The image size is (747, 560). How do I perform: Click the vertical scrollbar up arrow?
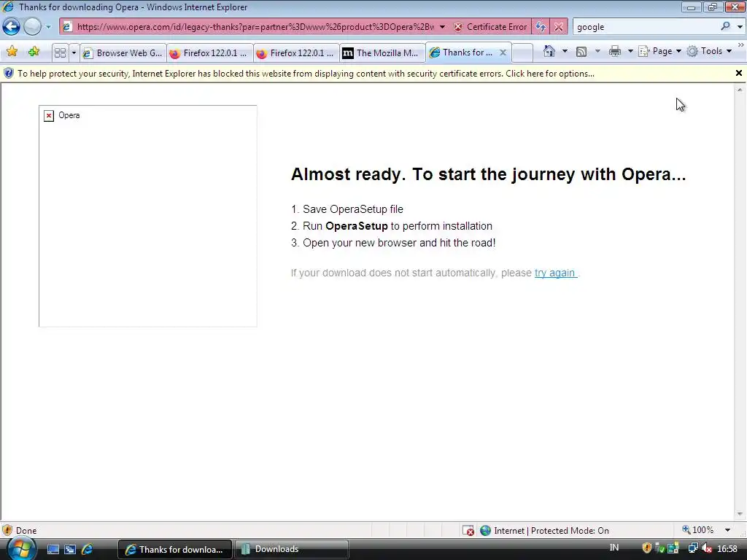(x=740, y=89)
